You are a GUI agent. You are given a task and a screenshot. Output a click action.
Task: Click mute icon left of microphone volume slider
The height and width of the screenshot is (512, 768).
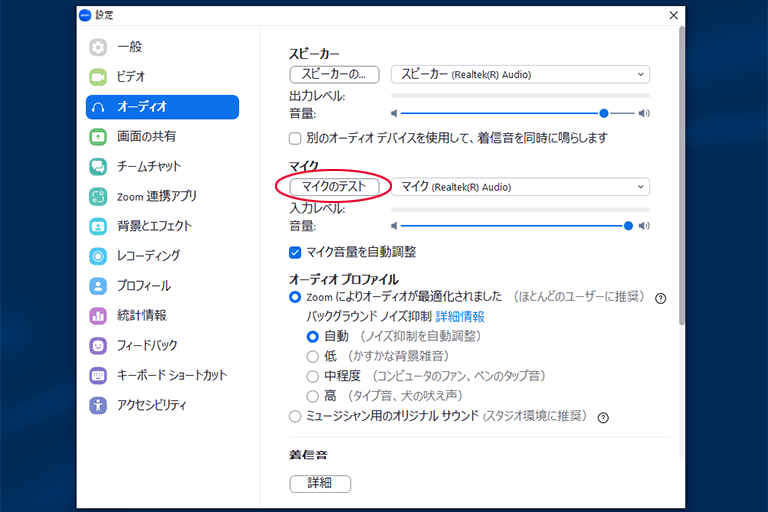[x=394, y=226]
